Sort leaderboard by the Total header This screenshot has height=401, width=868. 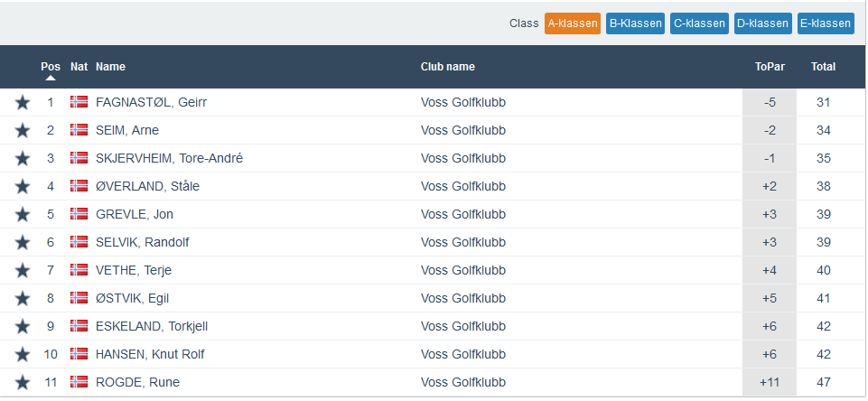click(x=823, y=67)
